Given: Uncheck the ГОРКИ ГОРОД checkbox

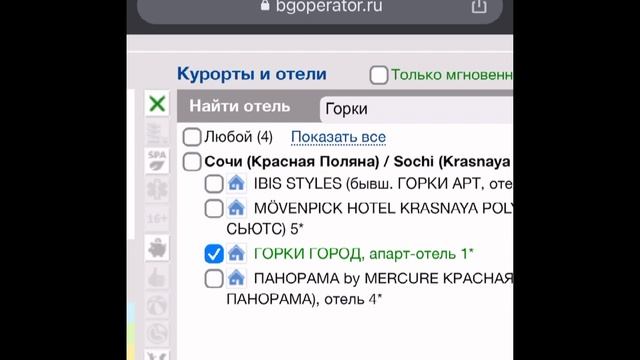Looking at the screenshot, I should pyautogui.click(x=214, y=254).
